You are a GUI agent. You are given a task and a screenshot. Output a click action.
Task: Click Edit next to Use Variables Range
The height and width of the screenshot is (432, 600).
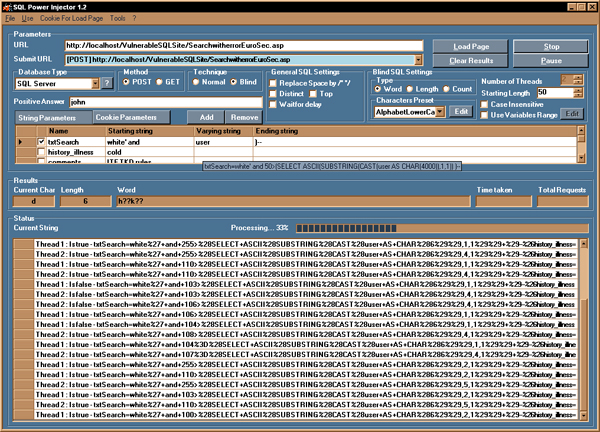pyautogui.click(x=572, y=114)
